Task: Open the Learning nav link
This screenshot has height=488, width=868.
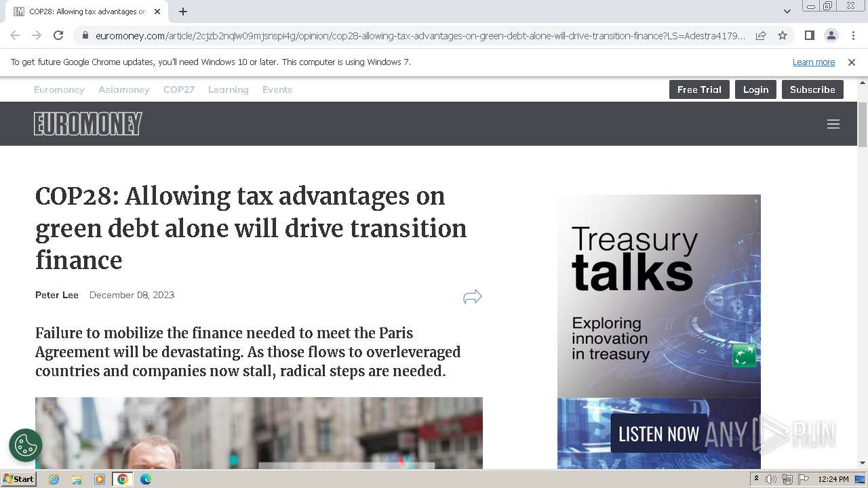Action: tap(229, 89)
